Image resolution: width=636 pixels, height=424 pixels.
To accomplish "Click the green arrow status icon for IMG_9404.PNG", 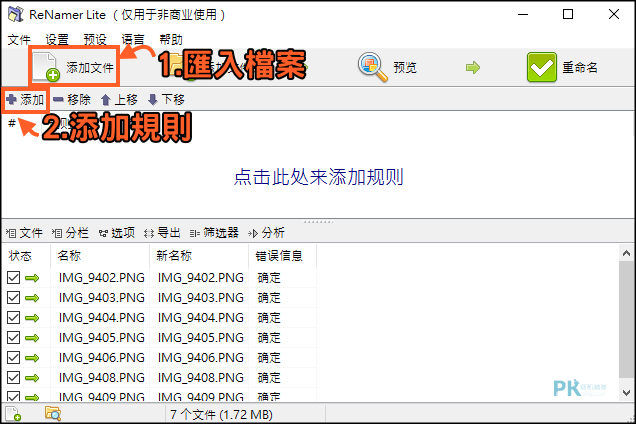I will (32, 318).
